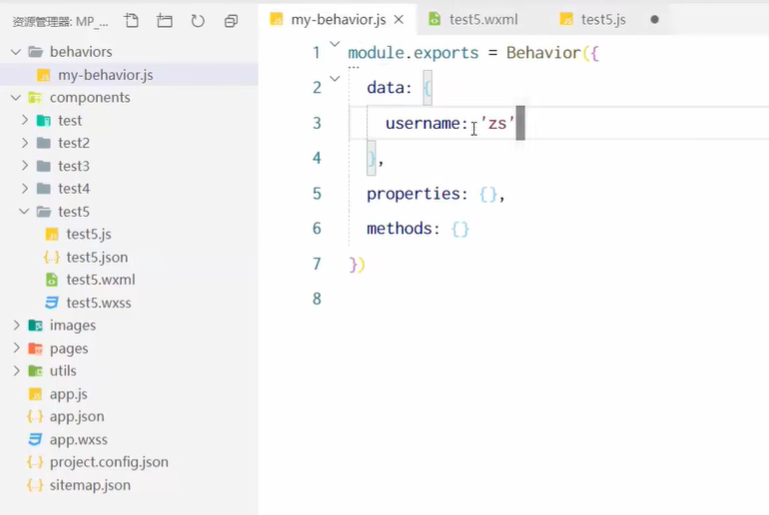
Task: Click 'Behavior' on line 1
Action: [x=543, y=53]
